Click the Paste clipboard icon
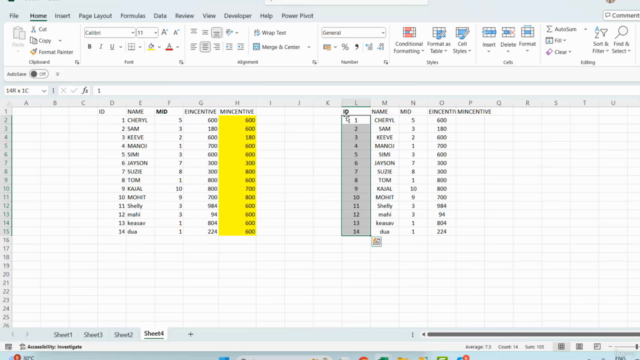 tap(18, 33)
